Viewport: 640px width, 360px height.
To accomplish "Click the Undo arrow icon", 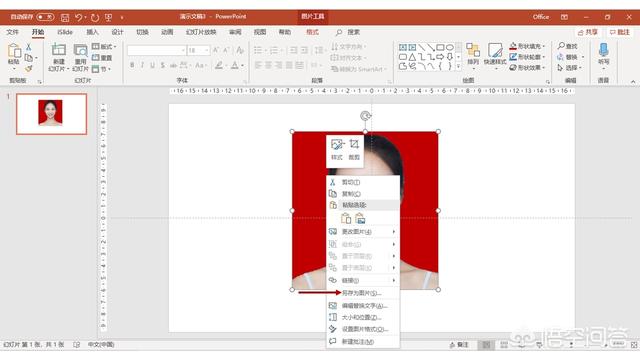I will (x=78, y=17).
